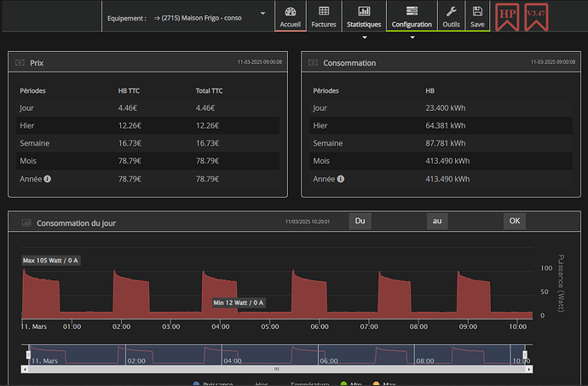Click the 05:00 x-axis label
The height and width of the screenshot is (386, 588).
270,326
